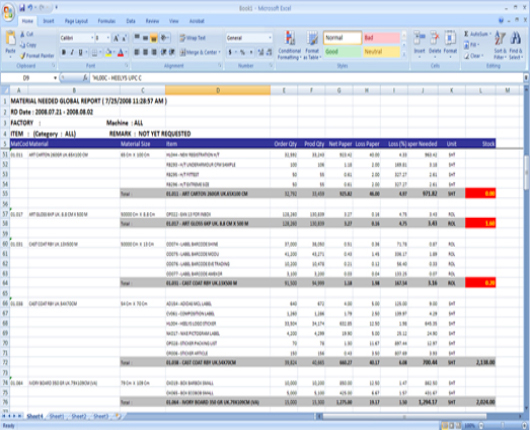Apply the Good cell style

click(342, 52)
